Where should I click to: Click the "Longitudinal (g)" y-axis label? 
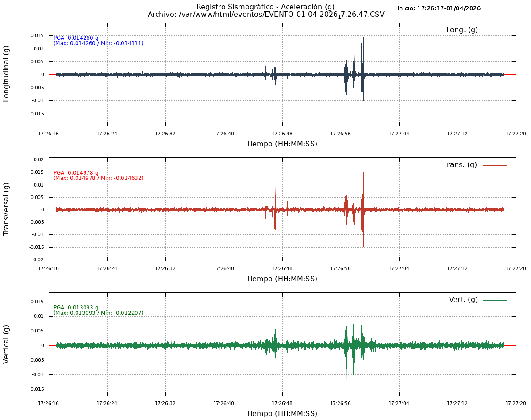point(6,74)
